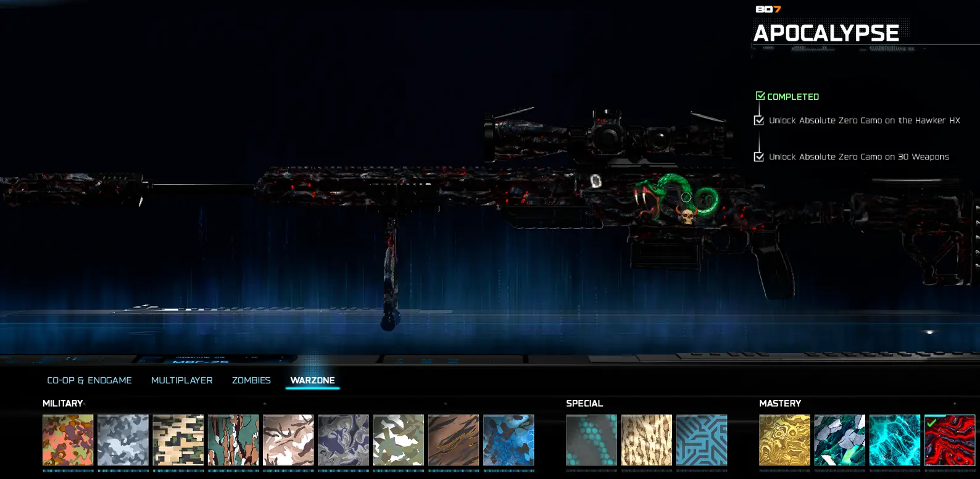Click 'Unlock Absolute Zero Camo on 30 Weapons' text

coord(859,157)
